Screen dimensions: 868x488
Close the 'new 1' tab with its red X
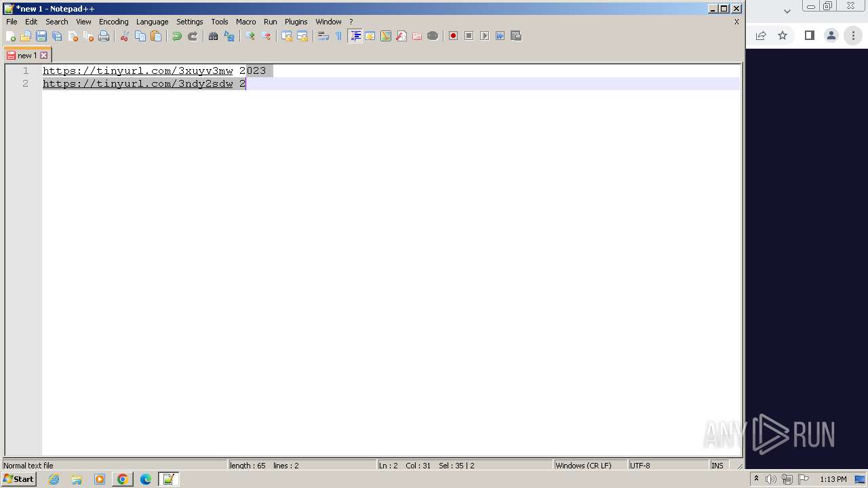tap(44, 56)
